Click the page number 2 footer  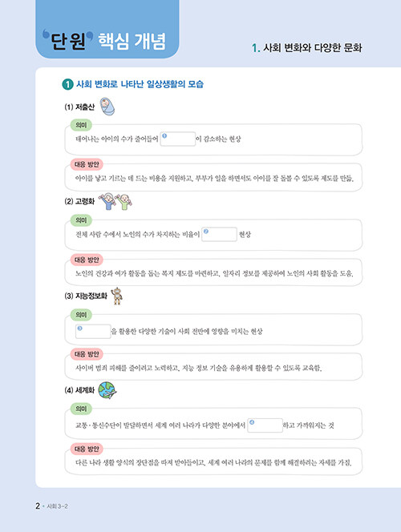click(x=38, y=506)
